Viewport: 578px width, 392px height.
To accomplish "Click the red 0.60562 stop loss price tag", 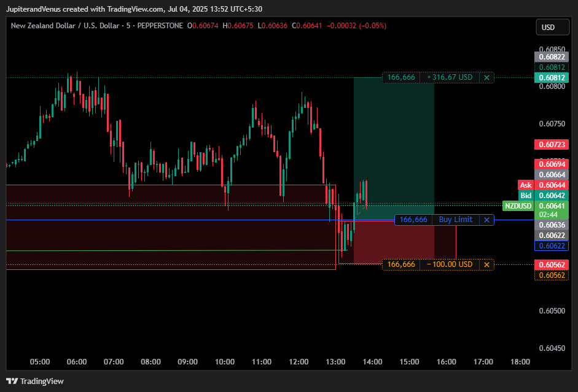I will point(552,264).
